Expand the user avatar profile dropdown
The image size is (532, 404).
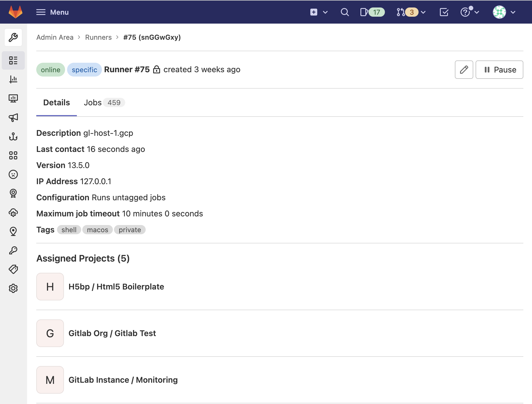pyautogui.click(x=504, y=12)
